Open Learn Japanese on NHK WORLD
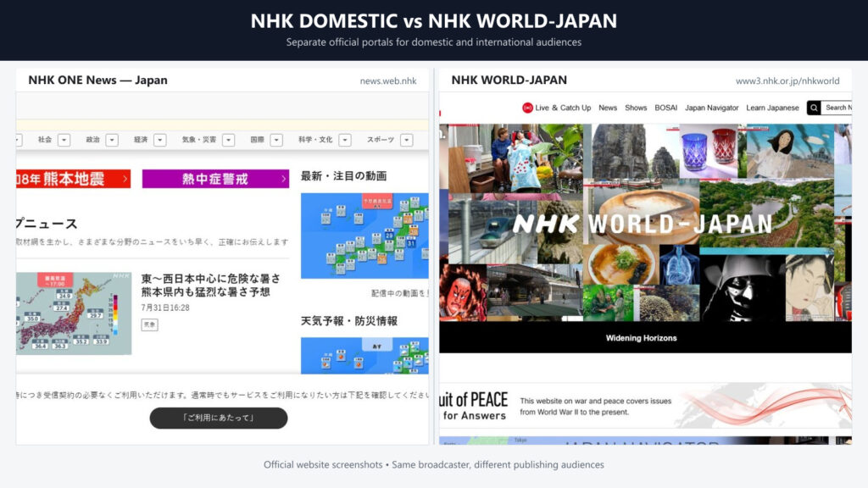868x488 pixels. pos(773,108)
